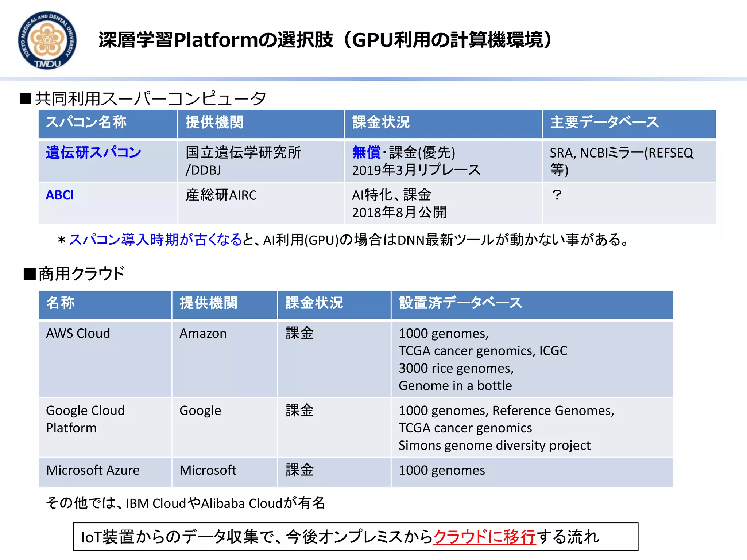Click the '主要データベース' column header
Screen dimensions: 747x560
point(629,124)
